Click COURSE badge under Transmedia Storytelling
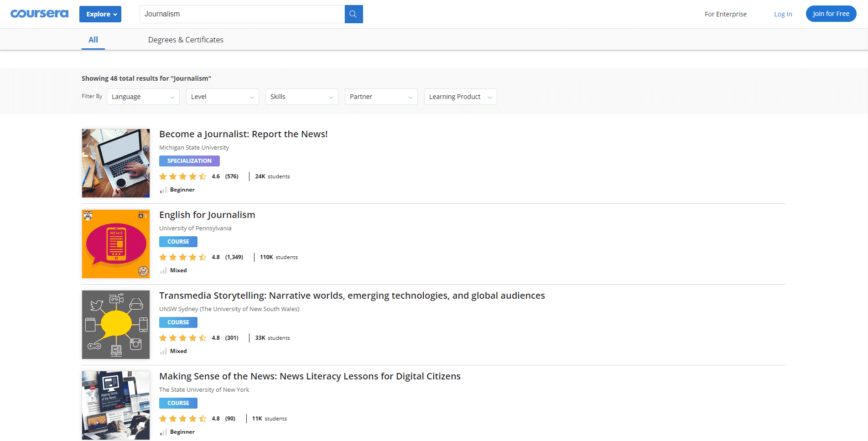Viewport: 868px width, 441px height. click(178, 322)
